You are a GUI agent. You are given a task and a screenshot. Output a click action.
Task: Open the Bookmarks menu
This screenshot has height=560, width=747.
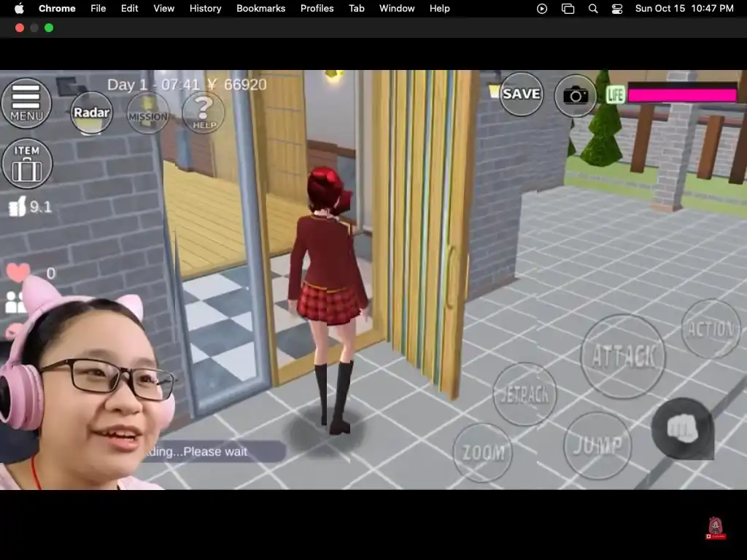[x=260, y=9]
